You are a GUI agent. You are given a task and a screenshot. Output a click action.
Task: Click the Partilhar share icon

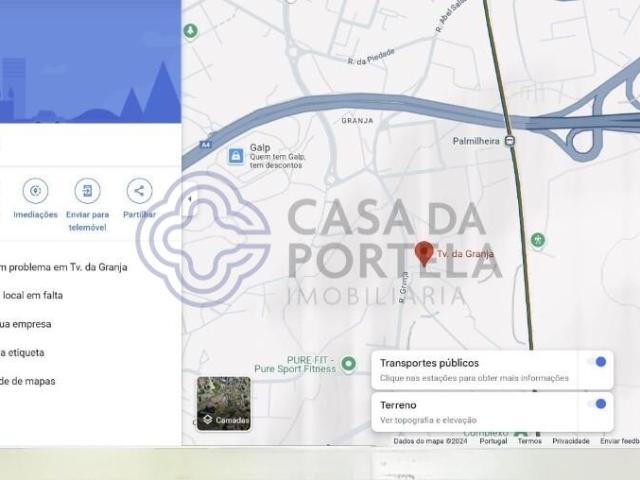(x=139, y=191)
